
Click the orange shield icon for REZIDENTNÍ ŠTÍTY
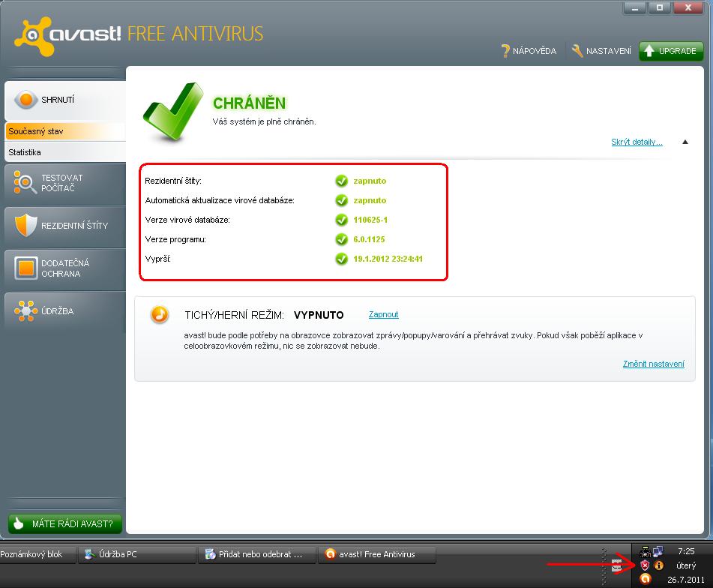(25, 225)
